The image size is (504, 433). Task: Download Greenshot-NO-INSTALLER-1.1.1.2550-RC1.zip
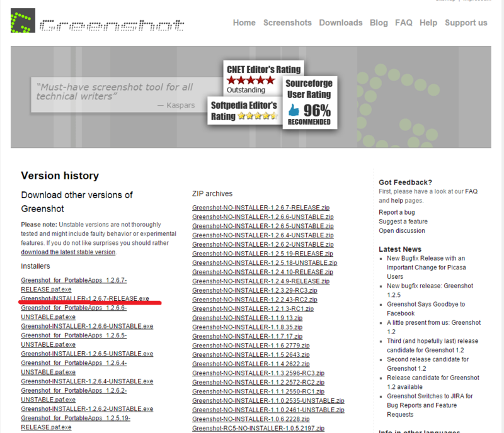pos(258,391)
